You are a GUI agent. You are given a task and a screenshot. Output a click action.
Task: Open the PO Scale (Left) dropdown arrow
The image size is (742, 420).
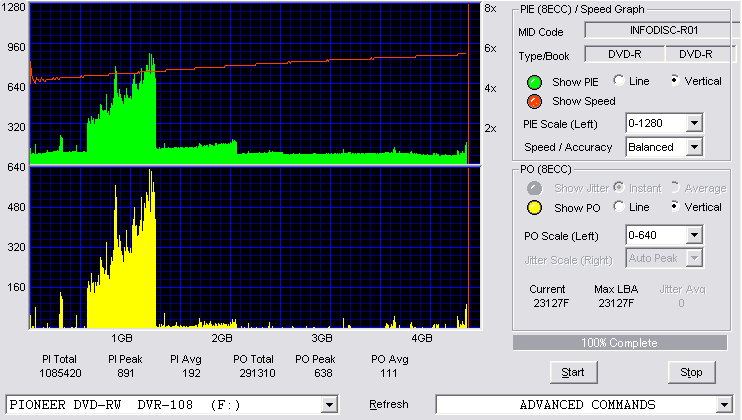[694, 235]
